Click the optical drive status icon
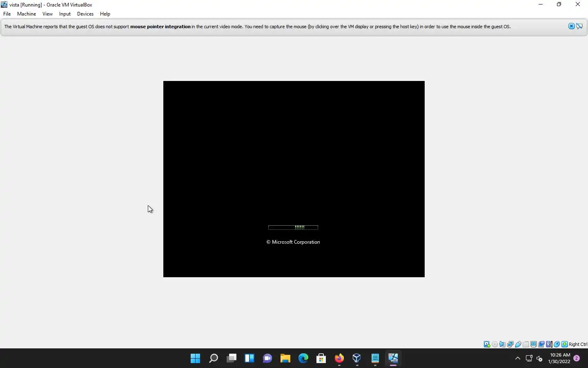Image resolution: width=588 pixels, height=368 pixels. pyautogui.click(x=495, y=344)
